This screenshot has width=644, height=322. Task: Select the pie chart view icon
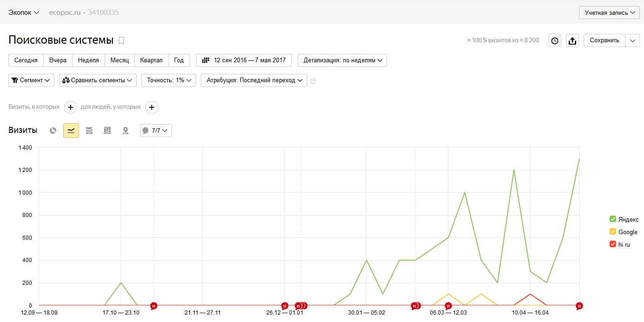click(53, 131)
